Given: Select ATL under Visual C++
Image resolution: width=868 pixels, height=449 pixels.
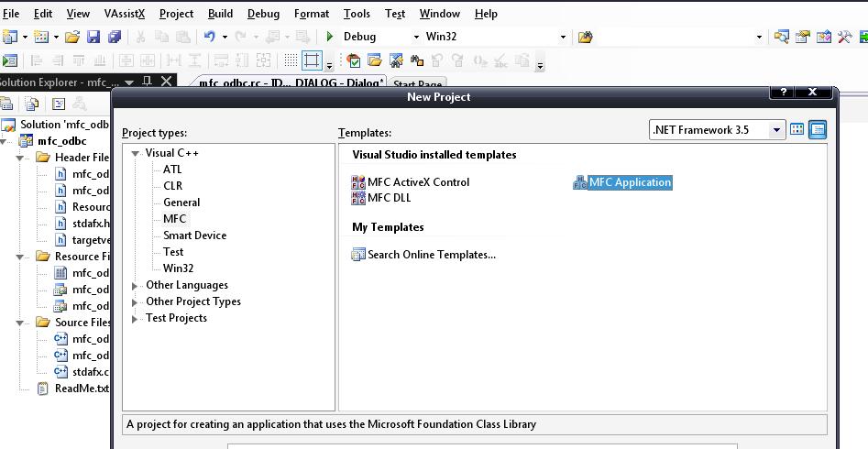Looking at the screenshot, I should tap(172, 170).
